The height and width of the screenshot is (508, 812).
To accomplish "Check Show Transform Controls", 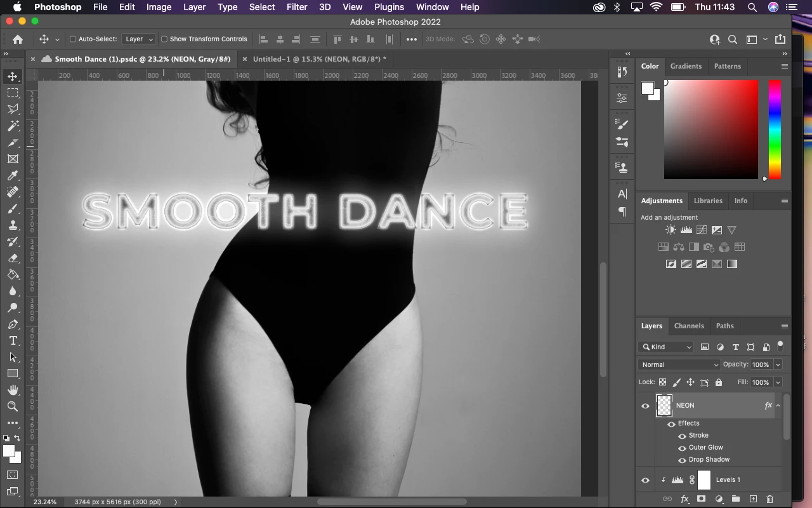I will click(164, 39).
